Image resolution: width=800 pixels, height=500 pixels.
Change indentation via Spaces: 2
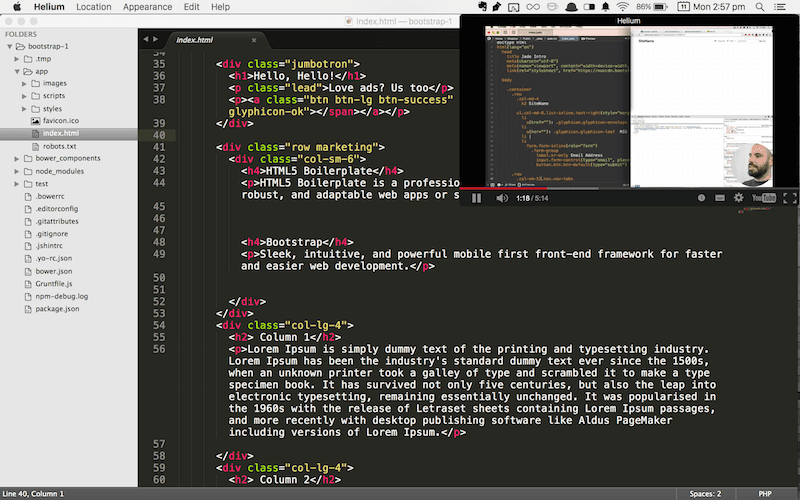705,493
